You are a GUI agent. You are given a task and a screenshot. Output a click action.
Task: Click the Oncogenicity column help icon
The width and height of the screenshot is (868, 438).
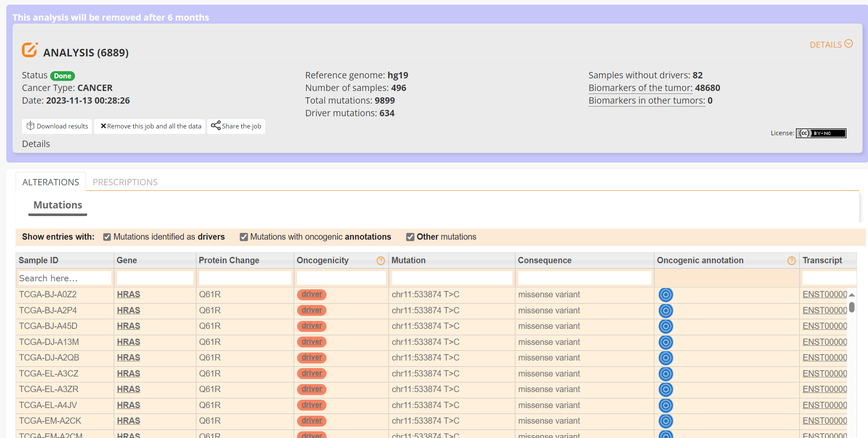tap(381, 261)
